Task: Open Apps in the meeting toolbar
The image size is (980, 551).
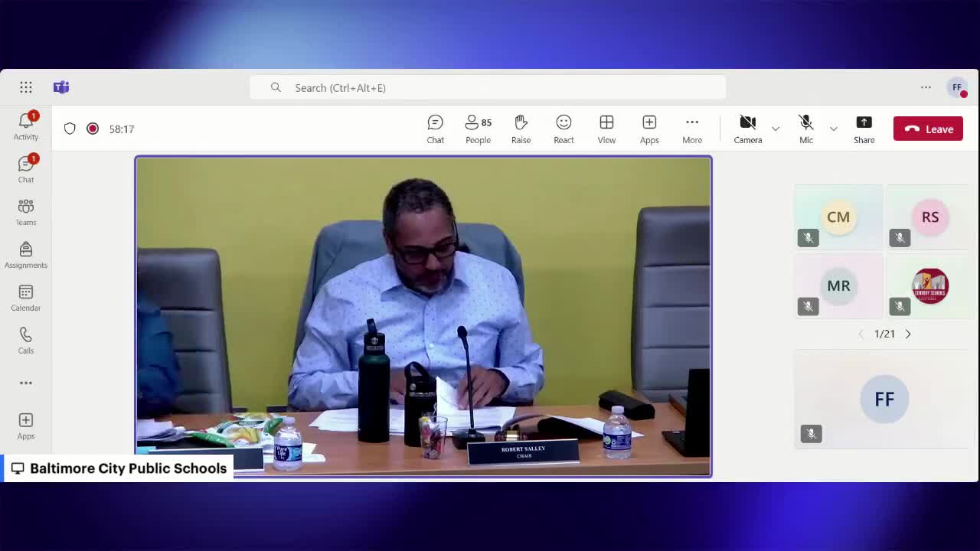Action: pos(649,129)
